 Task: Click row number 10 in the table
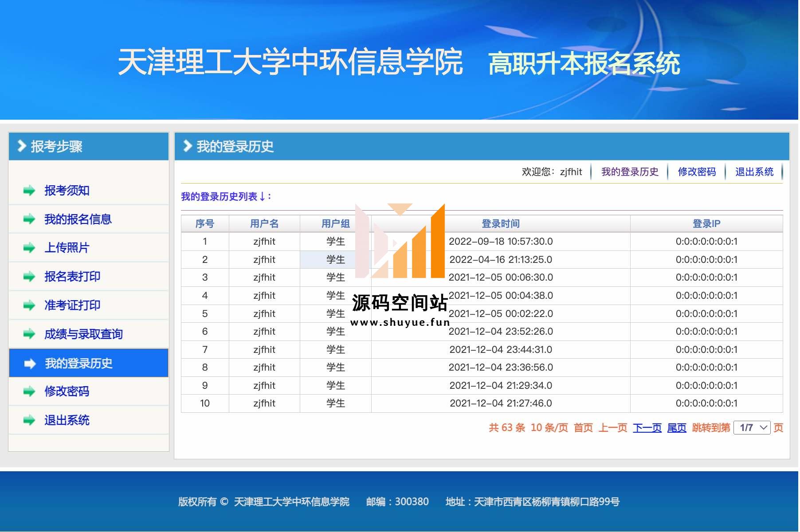coord(205,403)
